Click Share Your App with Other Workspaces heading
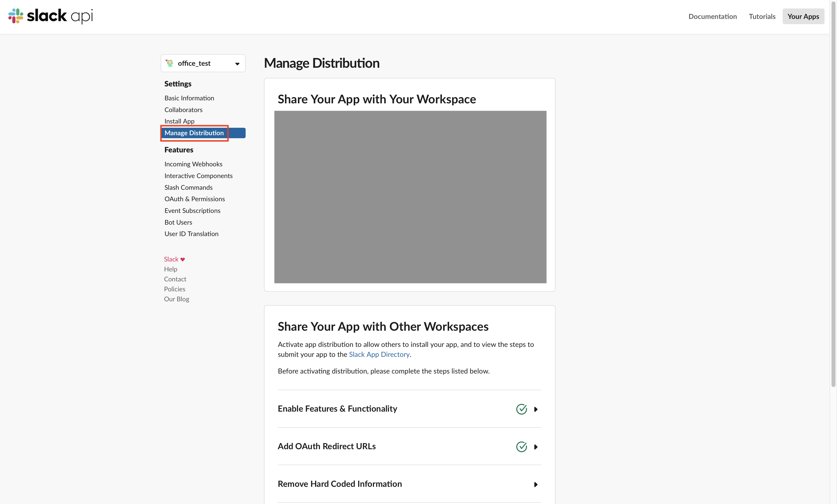The height and width of the screenshot is (504, 837). point(383,326)
